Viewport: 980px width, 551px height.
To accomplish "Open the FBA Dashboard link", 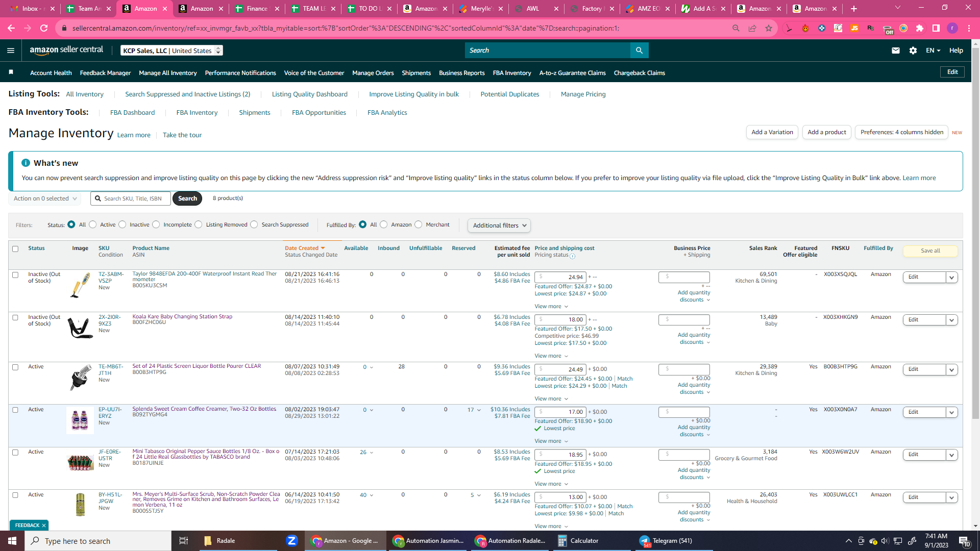I will click(x=133, y=113).
